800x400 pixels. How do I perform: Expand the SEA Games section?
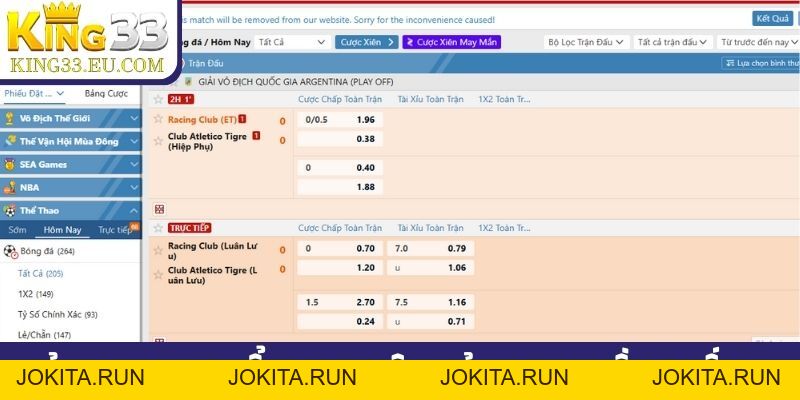click(134, 164)
